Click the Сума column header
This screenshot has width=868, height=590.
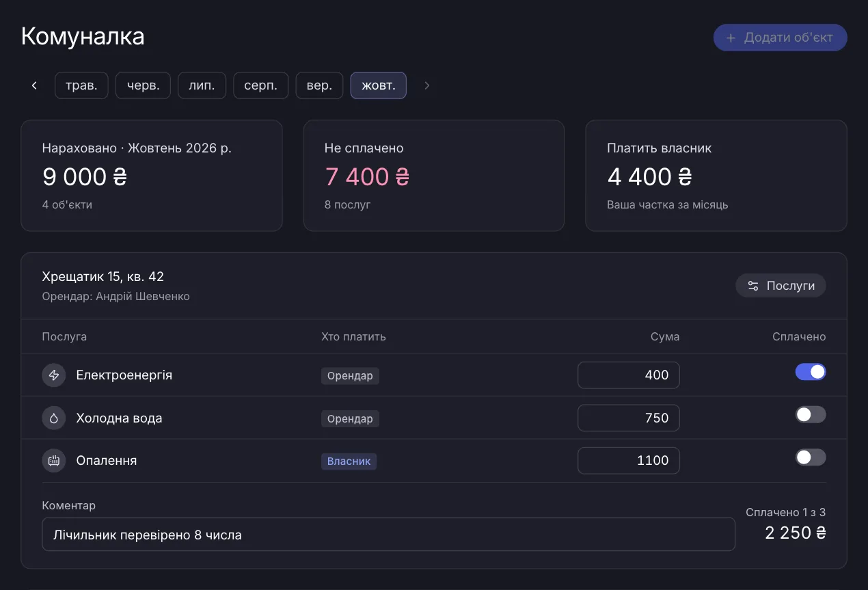(665, 337)
